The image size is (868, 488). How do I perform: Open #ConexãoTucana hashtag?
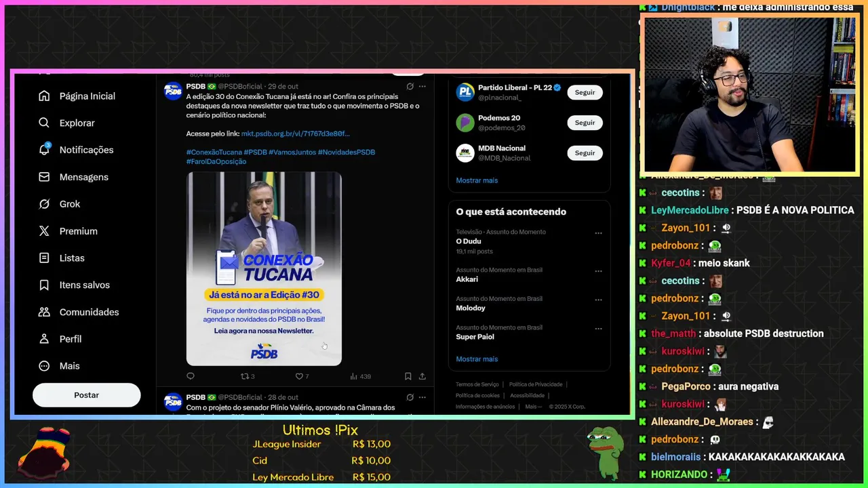click(x=214, y=152)
